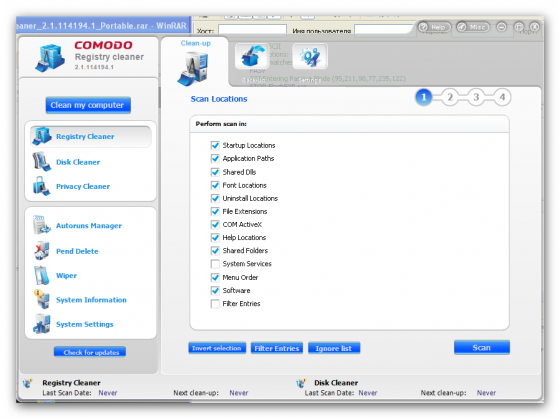The image size is (560, 419).
Task: Click wizard step 1 circle
Action: tap(424, 97)
